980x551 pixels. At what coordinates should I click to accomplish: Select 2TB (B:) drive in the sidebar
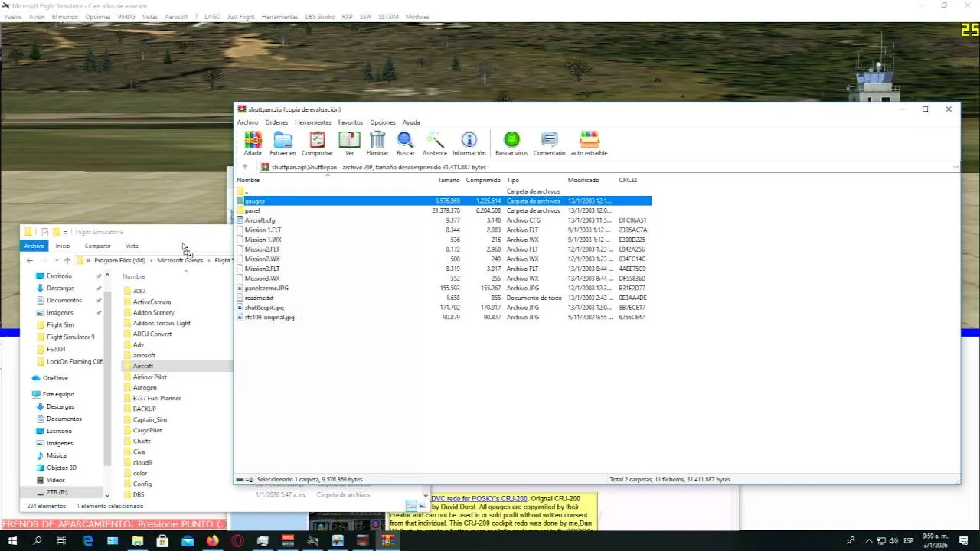pos(57,492)
